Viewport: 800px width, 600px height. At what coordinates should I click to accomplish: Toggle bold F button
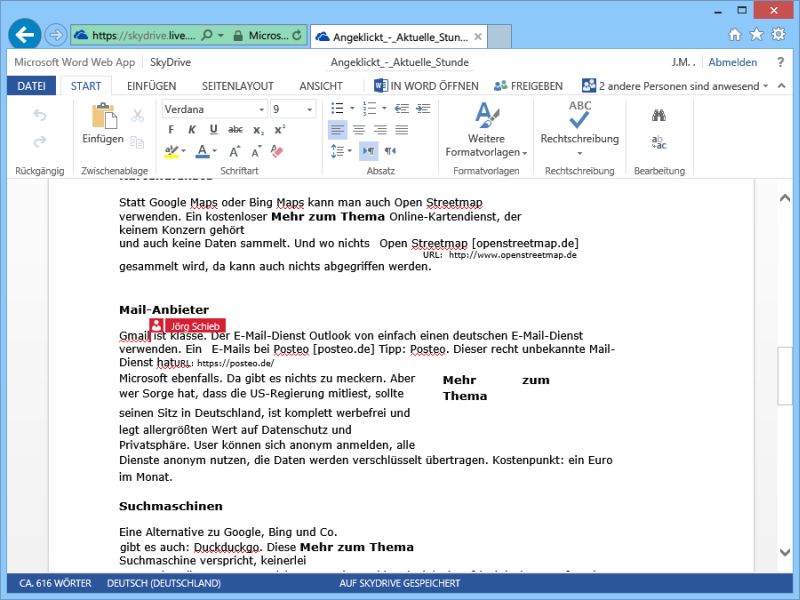(171, 130)
